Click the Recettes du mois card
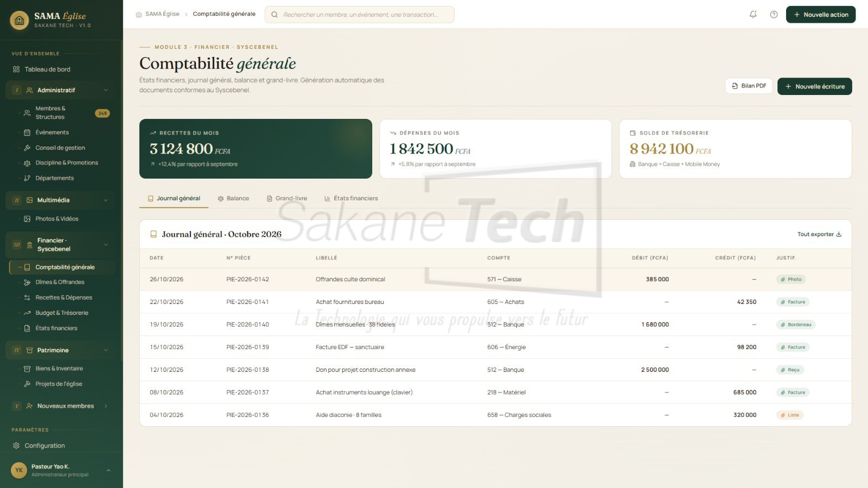The height and width of the screenshot is (488, 868). tap(256, 149)
